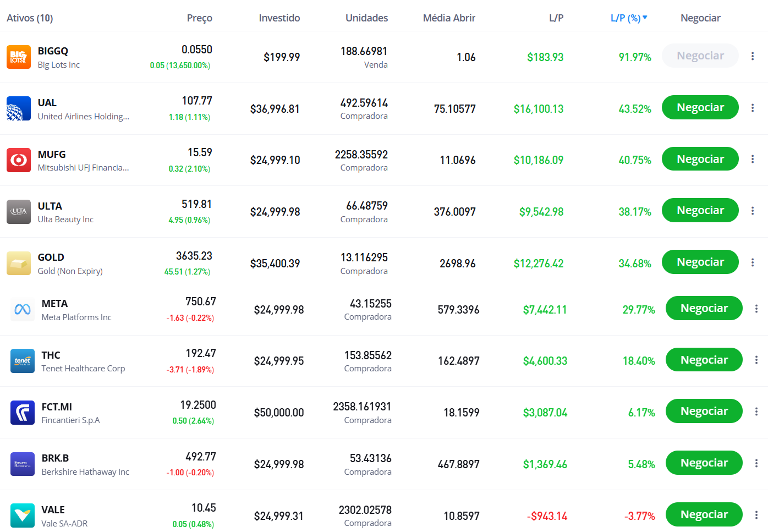This screenshot has width=768, height=532.
Task: Open more options menu for THC row
Action: 756,360
